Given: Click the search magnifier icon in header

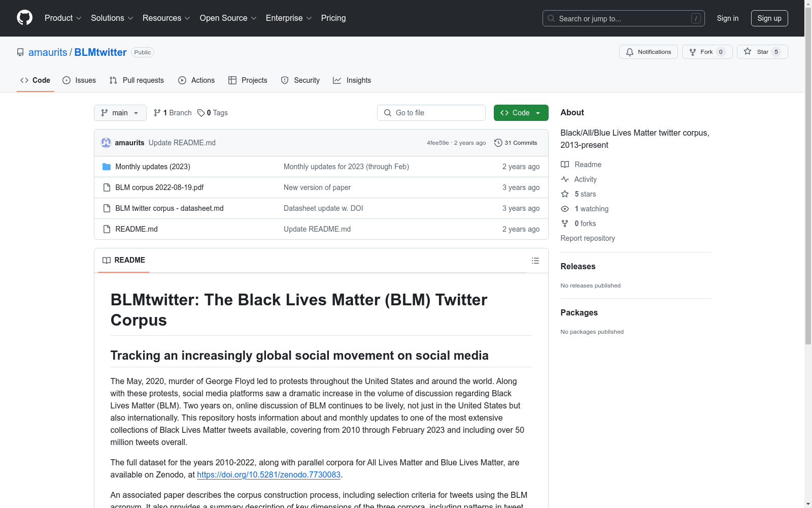Looking at the screenshot, I should (551, 18).
